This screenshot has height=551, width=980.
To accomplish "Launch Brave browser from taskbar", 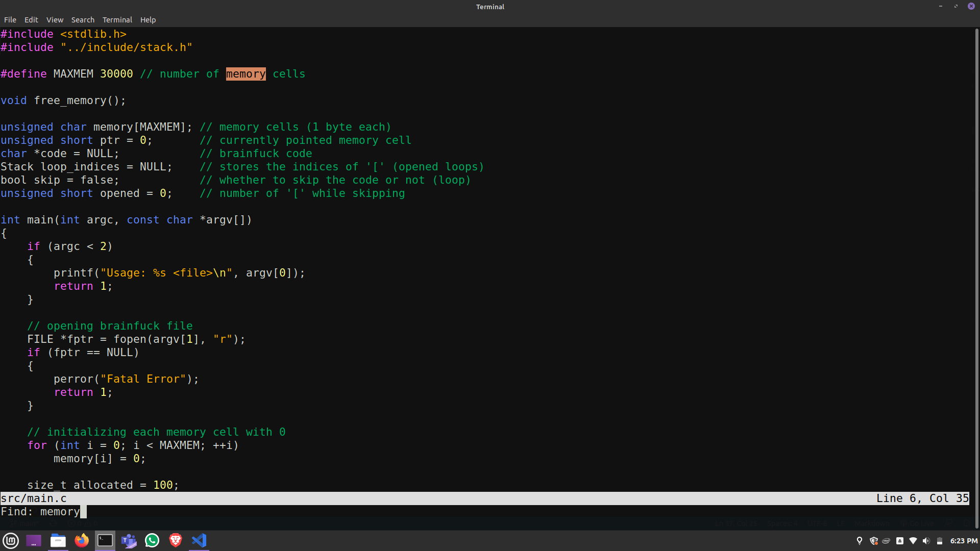I will point(176,540).
